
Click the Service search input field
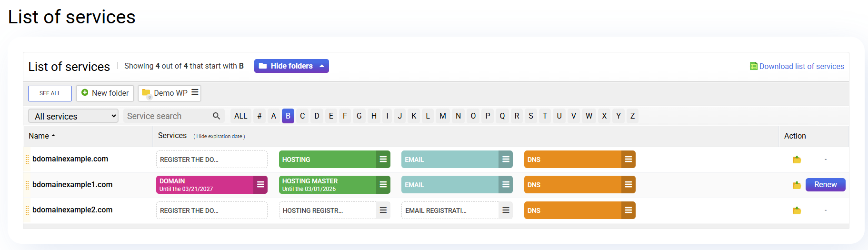(167, 116)
